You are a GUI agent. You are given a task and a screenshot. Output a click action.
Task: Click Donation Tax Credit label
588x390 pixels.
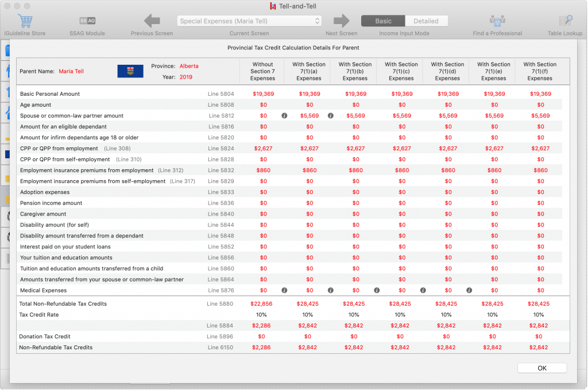pos(45,337)
